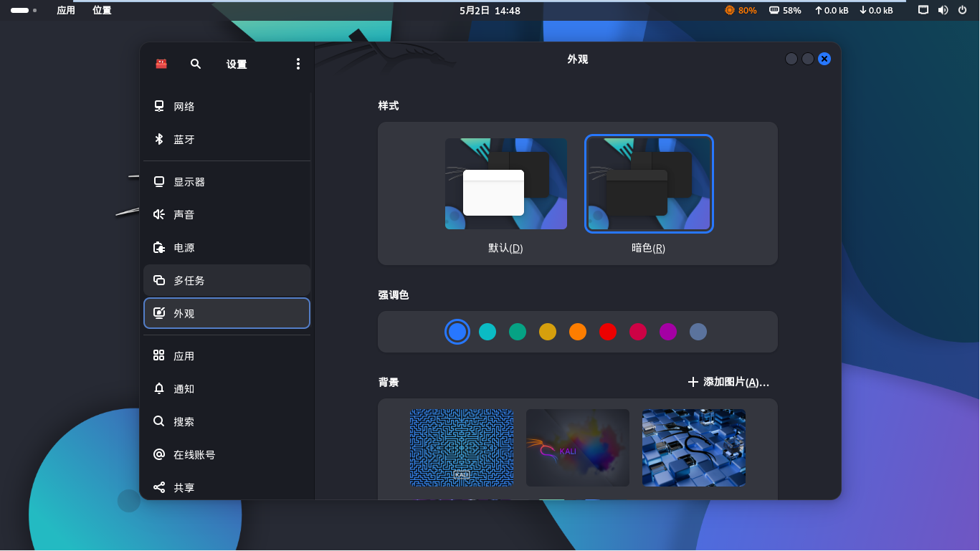
Task: Open the volume icon in top bar
Action: (943, 10)
